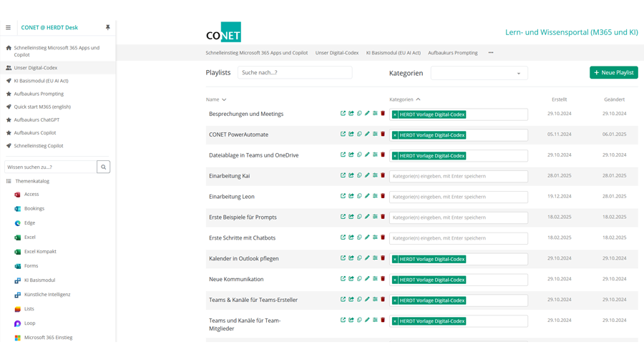Viewport: 644px width, 362px height.
Task: Share the Besprechungen und Meetings playlist
Action: 351,113
